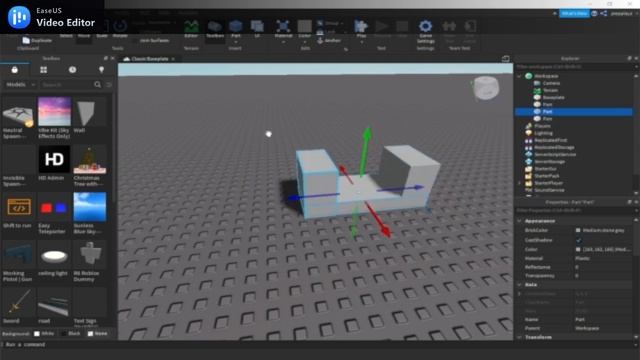The height and width of the screenshot is (360, 640).
Task: Select the Move tool
Action: click(x=84, y=36)
